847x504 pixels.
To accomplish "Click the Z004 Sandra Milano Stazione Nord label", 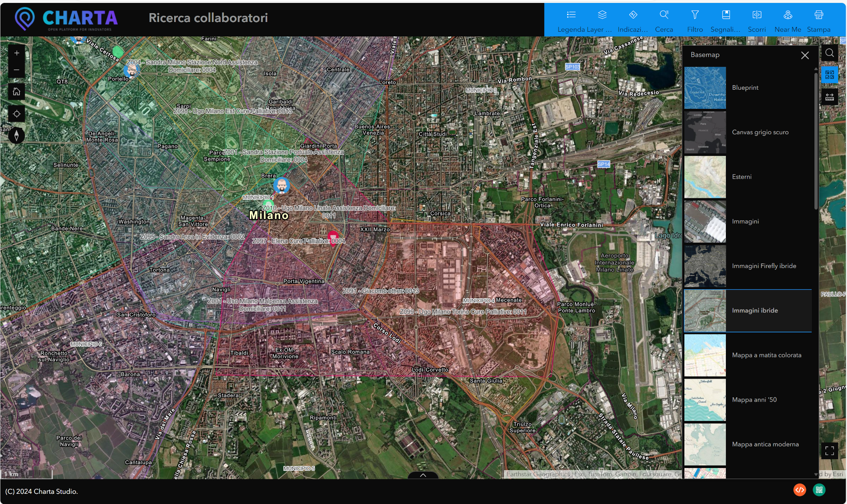I will click(192, 66).
